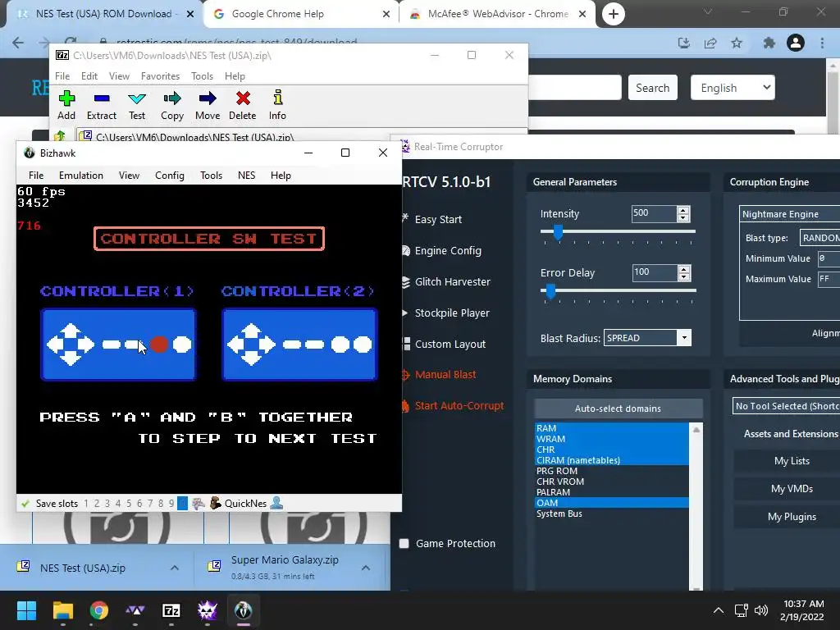840x630 pixels.
Task: Open Chrome three-dot menu
Action: point(822,43)
